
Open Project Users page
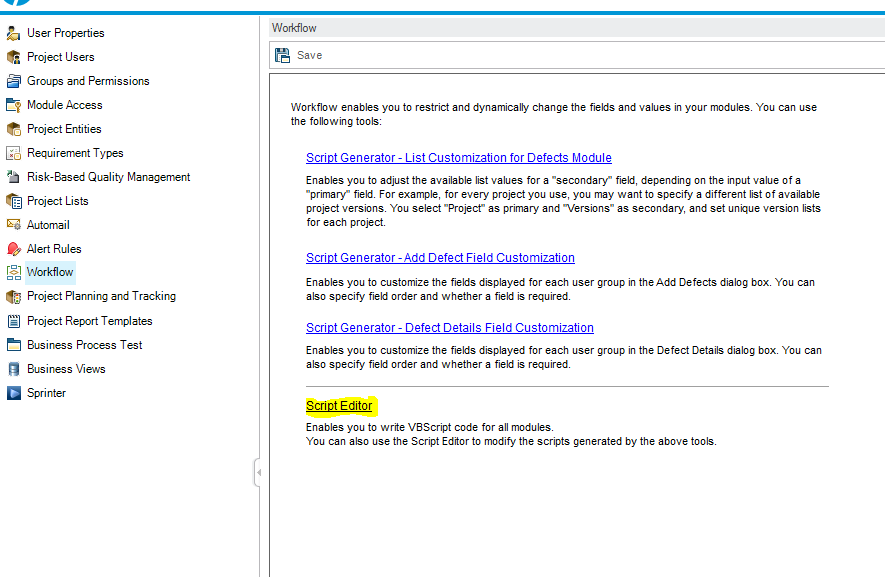[60, 57]
